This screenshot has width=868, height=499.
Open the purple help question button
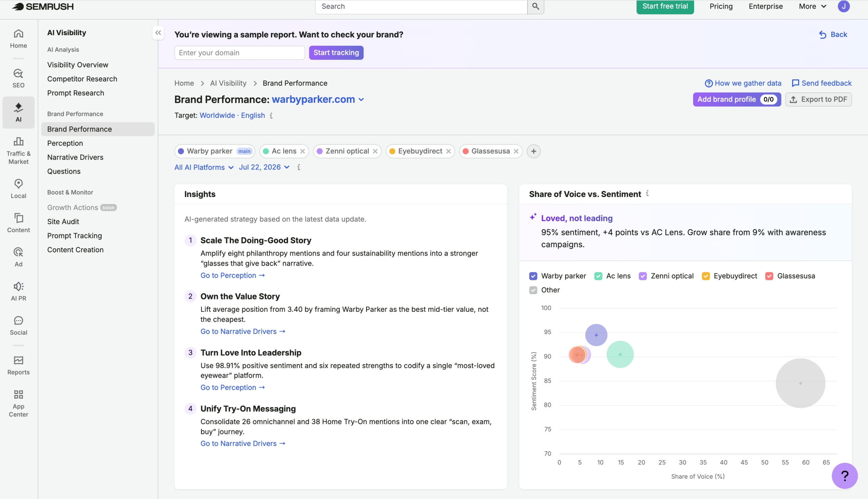[845, 476]
